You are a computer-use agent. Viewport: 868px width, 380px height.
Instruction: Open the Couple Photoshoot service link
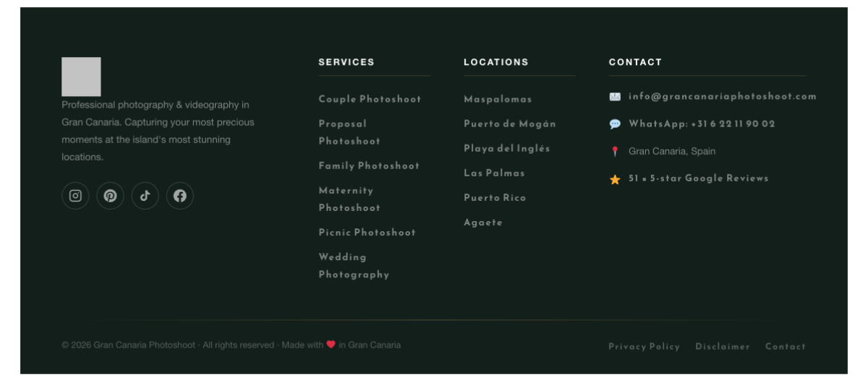370,99
